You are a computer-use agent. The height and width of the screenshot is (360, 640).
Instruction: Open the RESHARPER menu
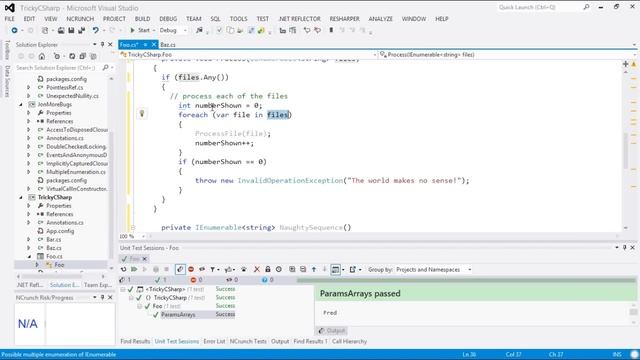pos(344,19)
